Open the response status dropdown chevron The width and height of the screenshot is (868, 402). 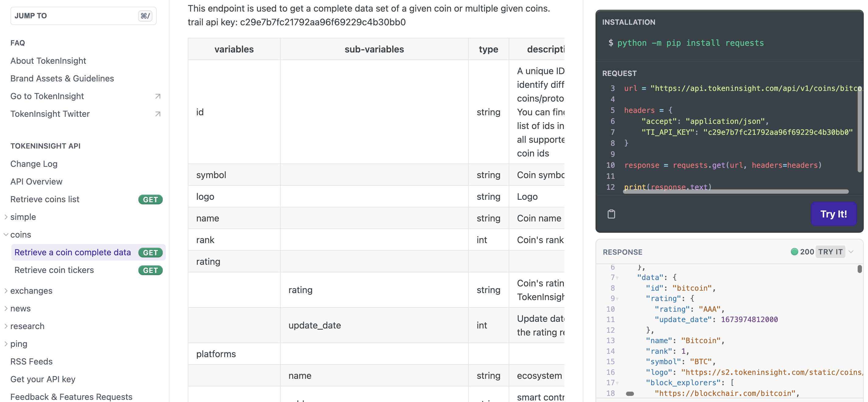point(851,252)
